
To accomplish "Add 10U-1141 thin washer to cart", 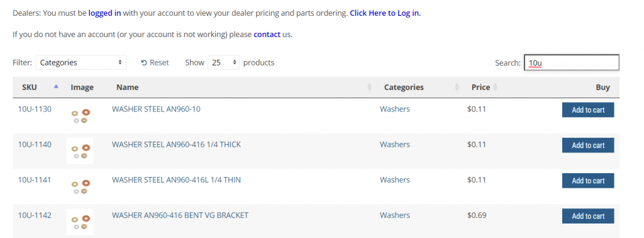I will point(588,181).
